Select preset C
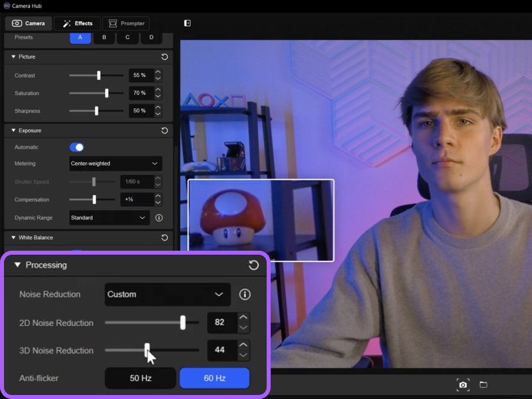 tap(128, 37)
